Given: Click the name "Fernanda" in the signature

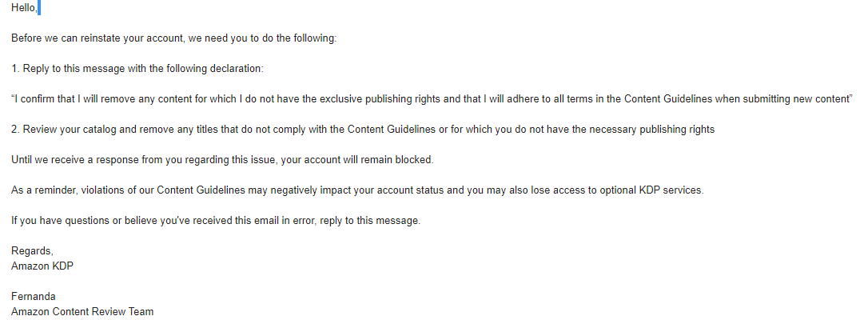Looking at the screenshot, I should [x=34, y=296].
